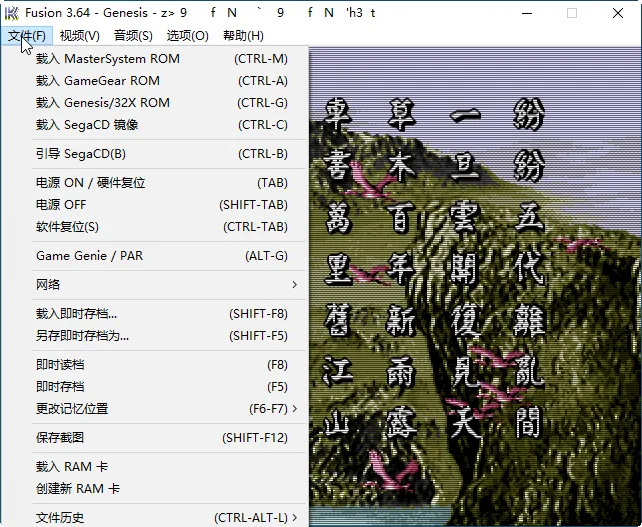Open the 音频(S) menu
The height and width of the screenshot is (527, 642).
tap(133, 36)
